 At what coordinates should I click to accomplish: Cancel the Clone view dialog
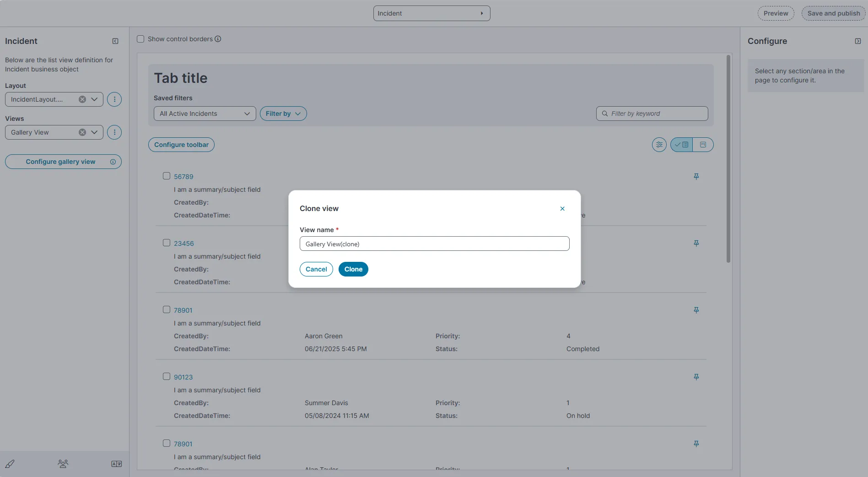click(x=316, y=269)
